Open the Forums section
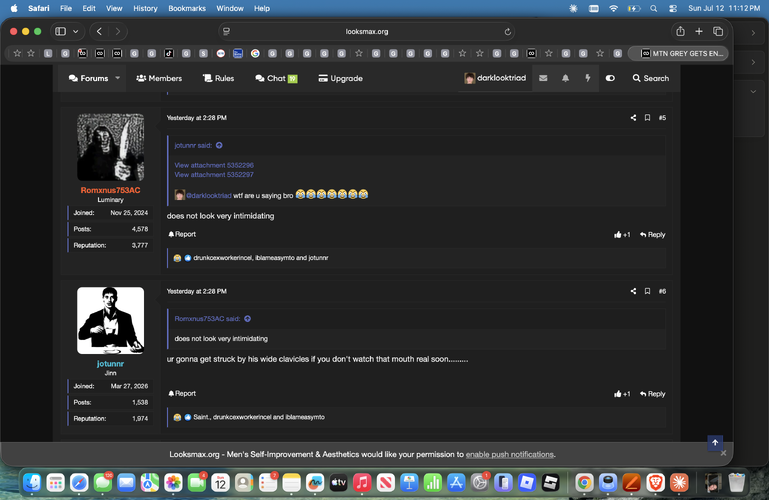Viewport: 769px width, 500px height. (88, 78)
